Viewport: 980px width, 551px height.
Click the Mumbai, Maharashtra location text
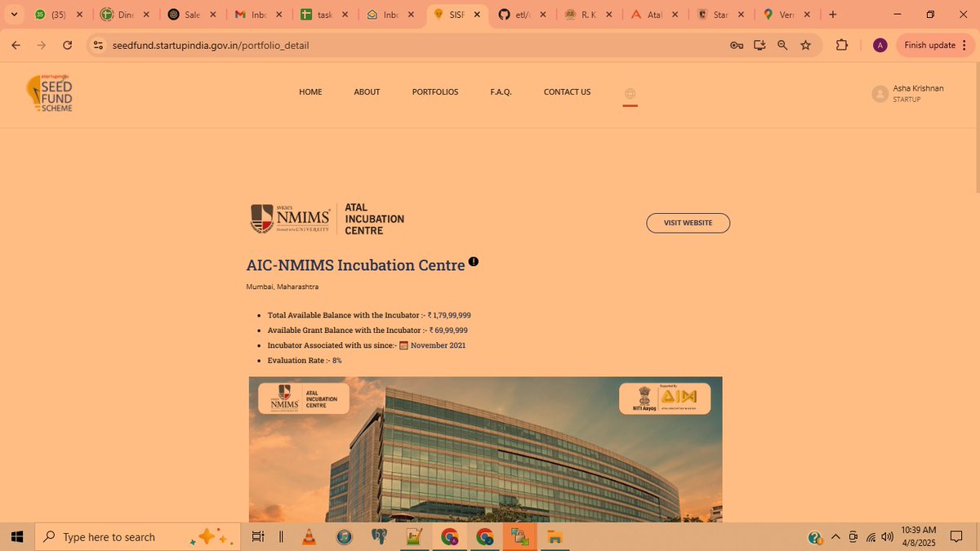point(282,287)
